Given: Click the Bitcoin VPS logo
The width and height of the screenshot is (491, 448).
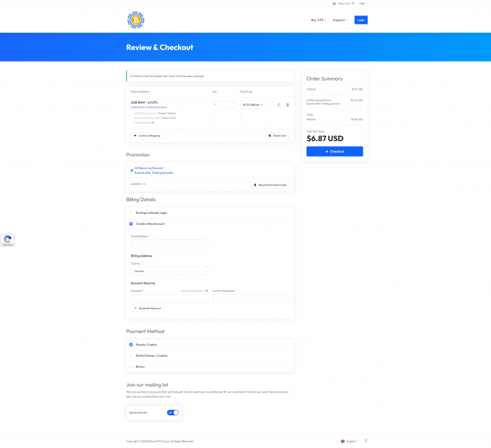Looking at the screenshot, I should point(135,20).
